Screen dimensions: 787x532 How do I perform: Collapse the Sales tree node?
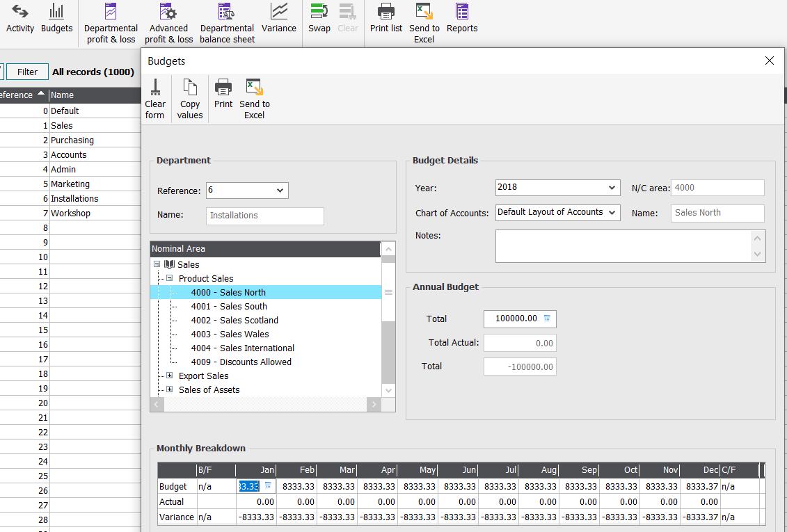(x=157, y=264)
